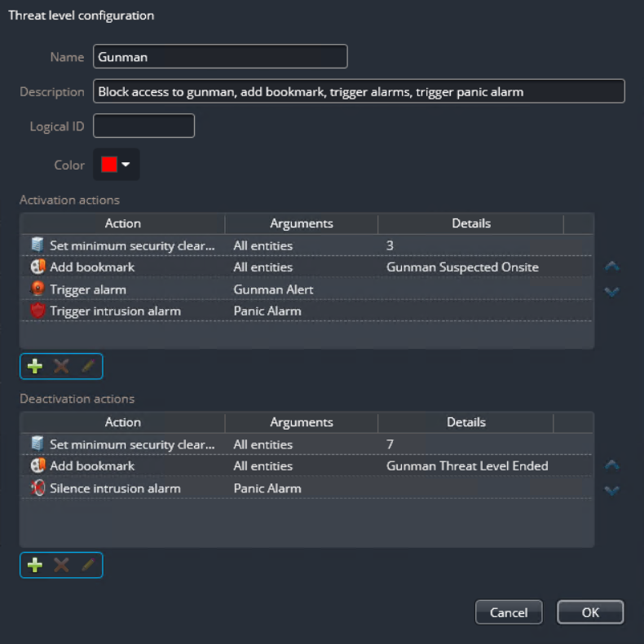644x644 pixels.
Task: Move deactivation action up with arrow
Action: (x=611, y=465)
